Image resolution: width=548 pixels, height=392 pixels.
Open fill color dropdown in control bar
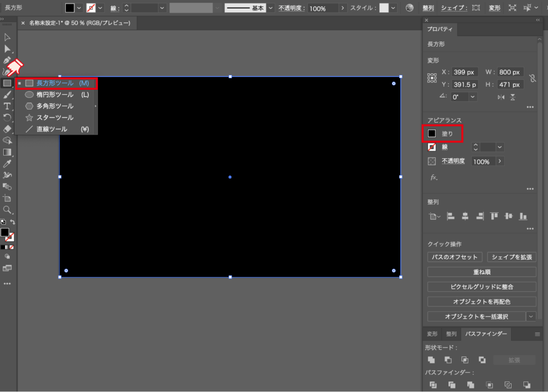click(79, 7)
